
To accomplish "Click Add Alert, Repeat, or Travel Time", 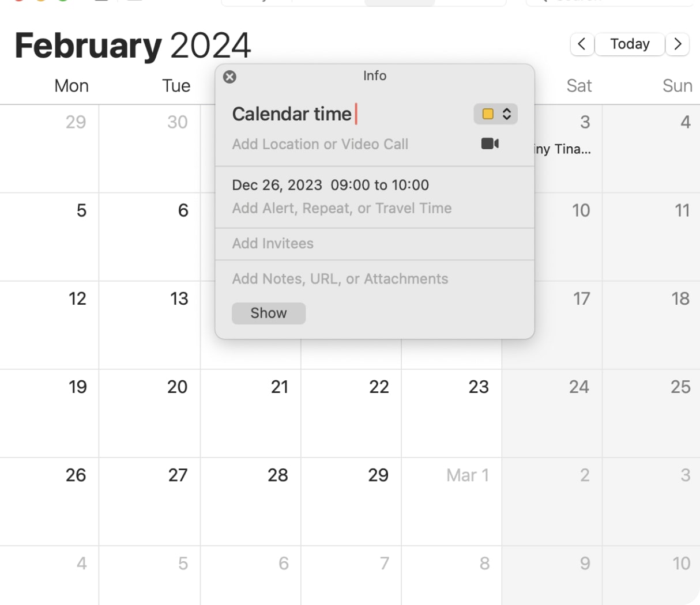I will (x=341, y=208).
